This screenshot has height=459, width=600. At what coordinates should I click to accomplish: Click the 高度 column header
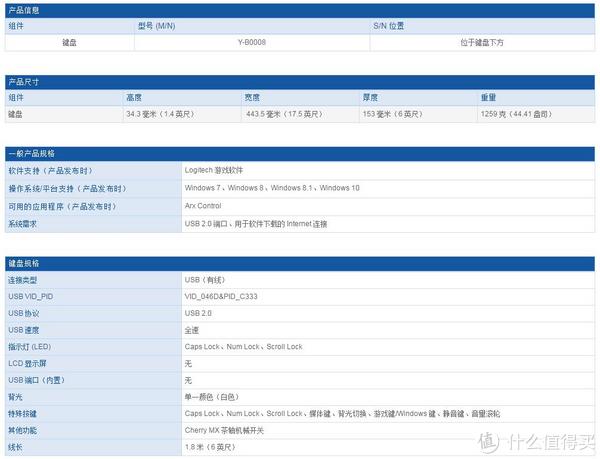pyautogui.click(x=134, y=98)
